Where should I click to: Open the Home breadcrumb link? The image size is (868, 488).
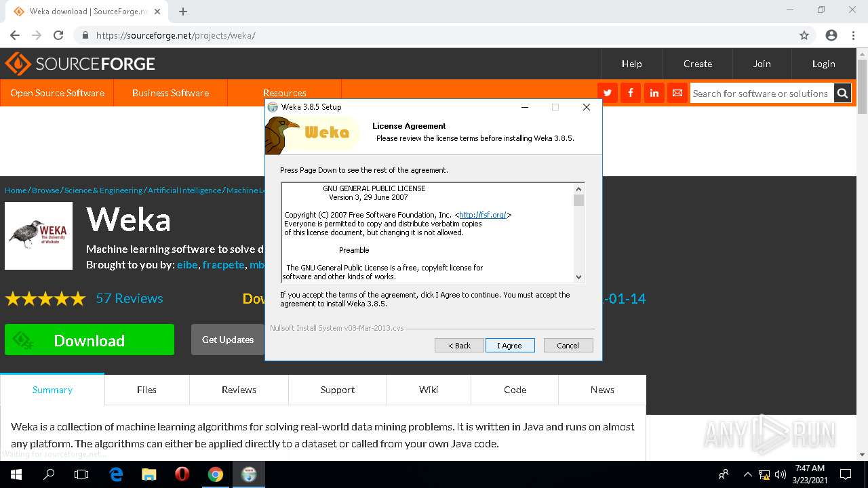tap(16, 190)
